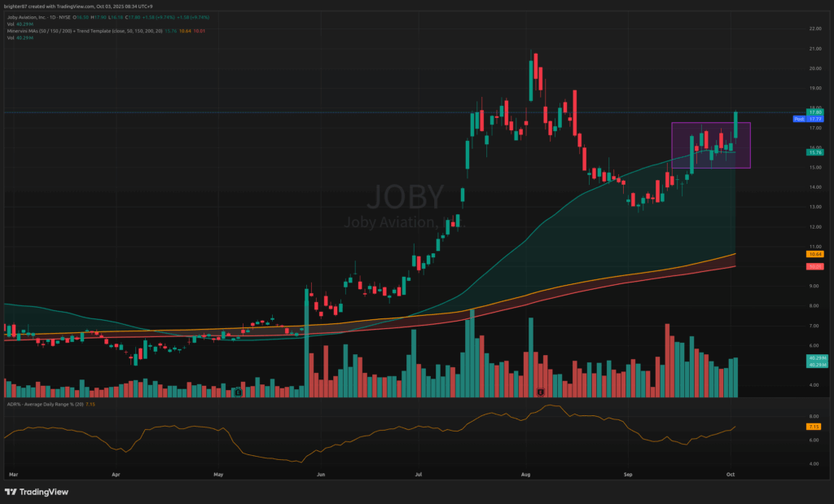Click the first Vol 40.29M legend line

18,24
